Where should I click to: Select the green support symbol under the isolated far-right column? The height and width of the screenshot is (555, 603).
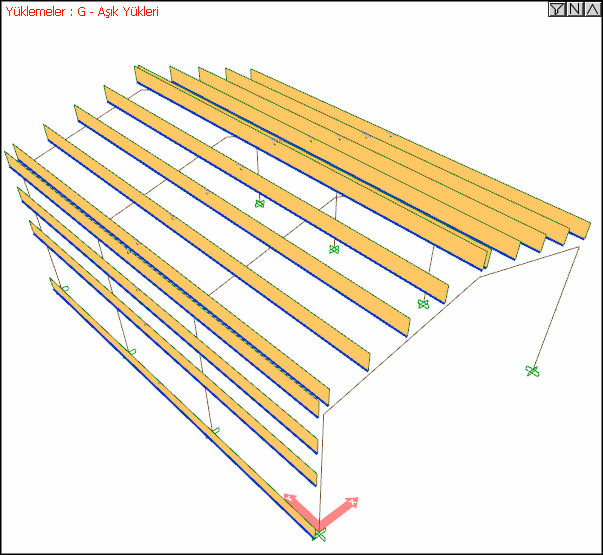point(532,371)
